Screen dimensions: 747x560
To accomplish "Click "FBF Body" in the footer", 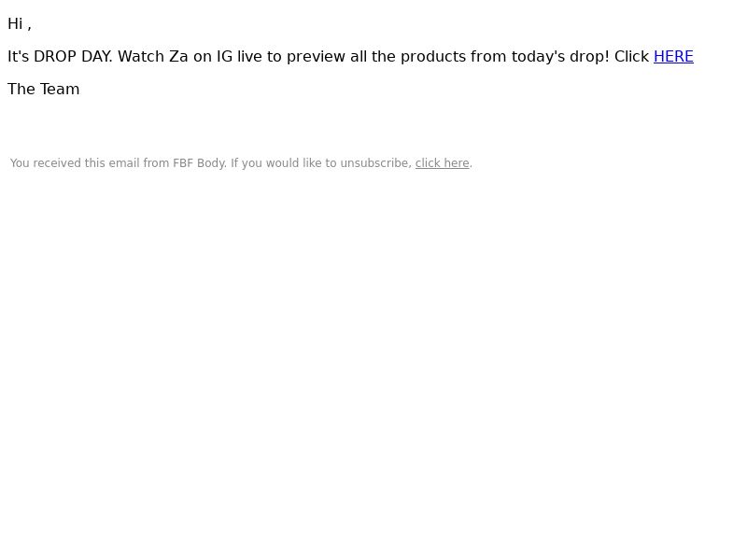I will (199, 163).
